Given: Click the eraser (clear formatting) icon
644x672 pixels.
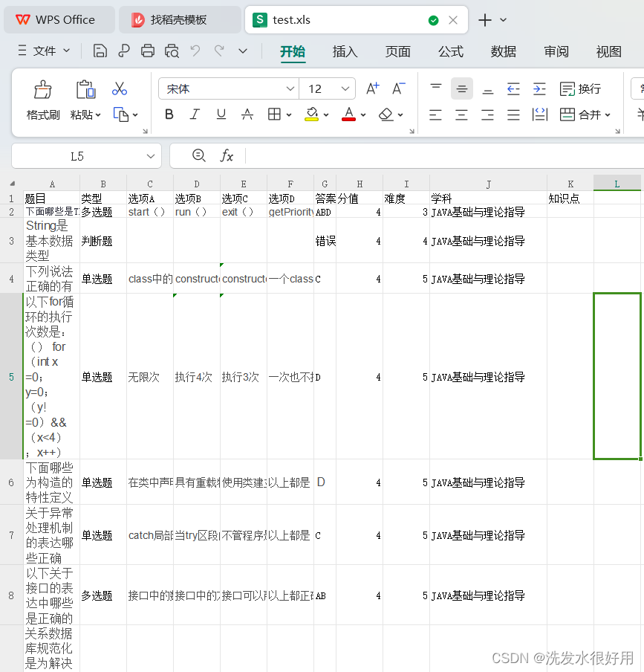Looking at the screenshot, I should [385, 114].
